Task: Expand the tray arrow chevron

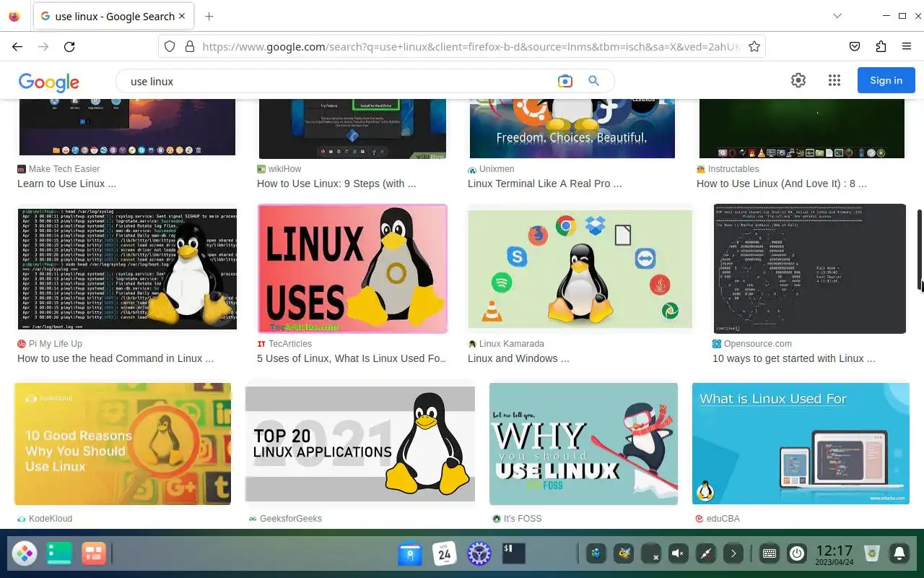Action: pos(733,554)
